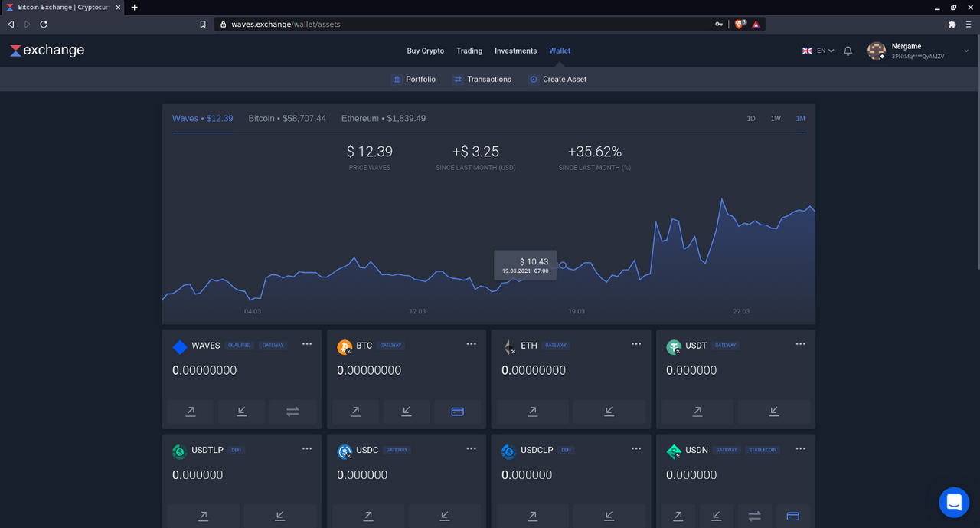Click the swap arrows on the WAVES card

pos(292,412)
